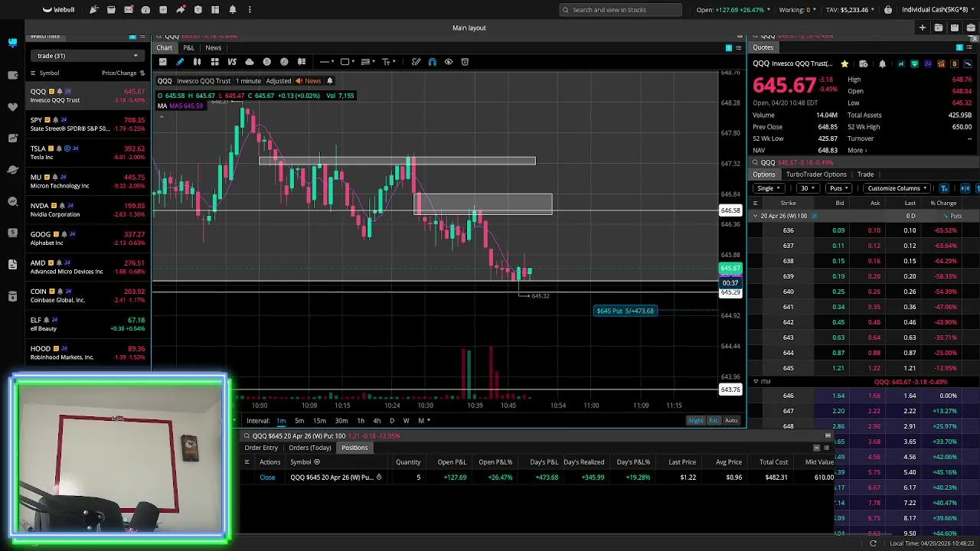This screenshot has width=980, height=551.
Task: Switch to the chart News tab
Action: [213, 47]
